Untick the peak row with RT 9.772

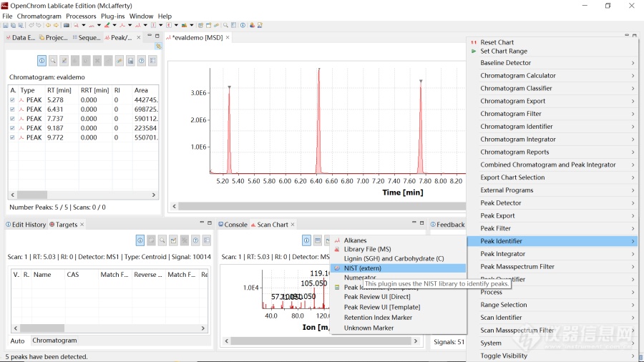coord(13,137)
